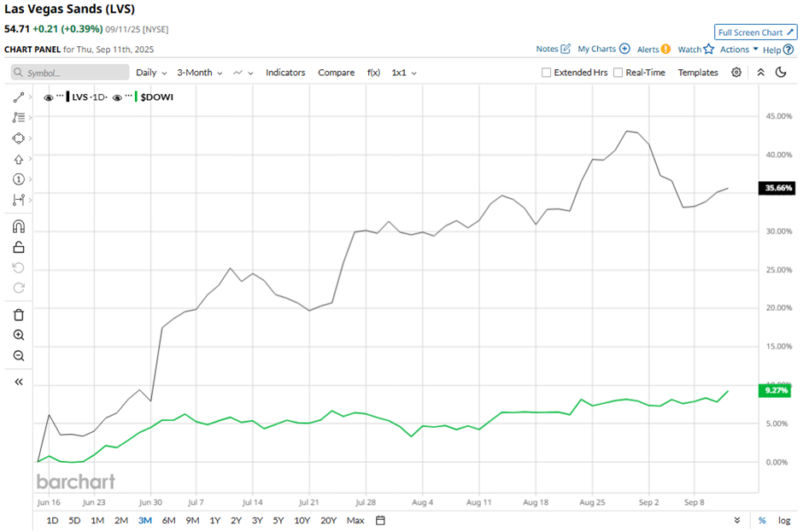Undo the last chart action
This screenshot has width=803, height=532.
point(19,268)
